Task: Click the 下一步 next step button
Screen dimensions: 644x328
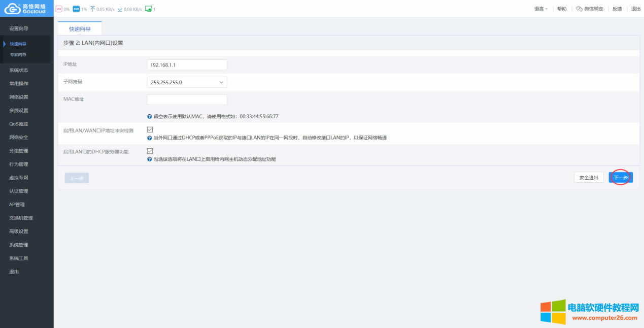Action: pyautogui.click(x=620, y=177)
